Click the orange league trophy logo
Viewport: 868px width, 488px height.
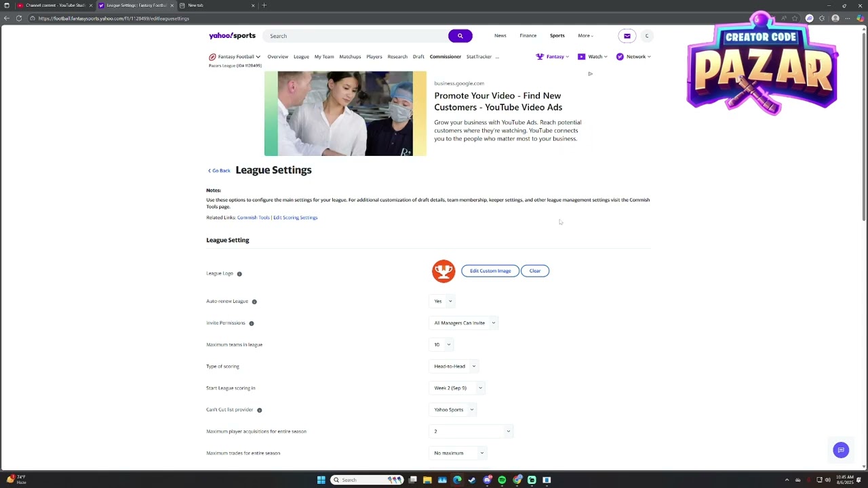point(443,271)
